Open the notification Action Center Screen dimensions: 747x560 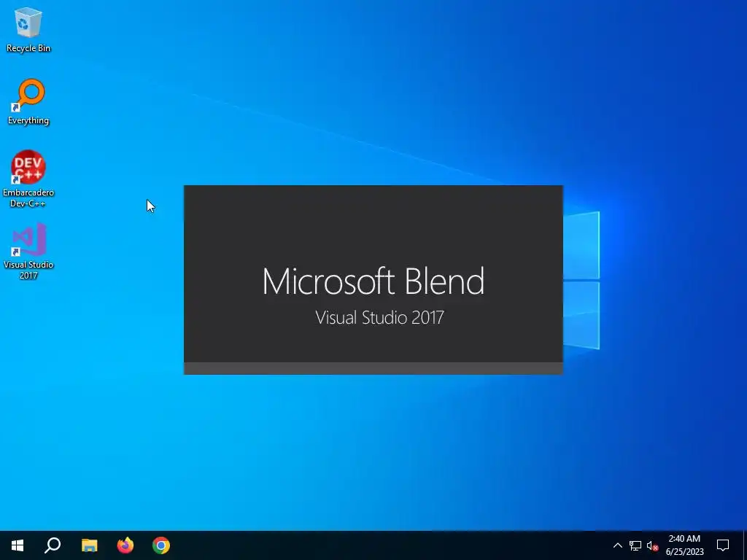pos(723,545)
